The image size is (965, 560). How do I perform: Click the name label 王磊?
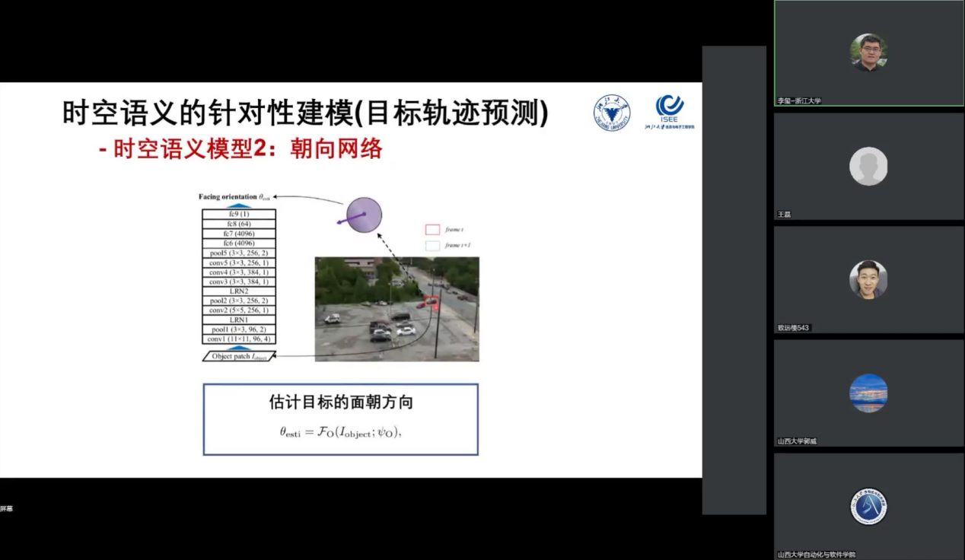tap(784, 215)
